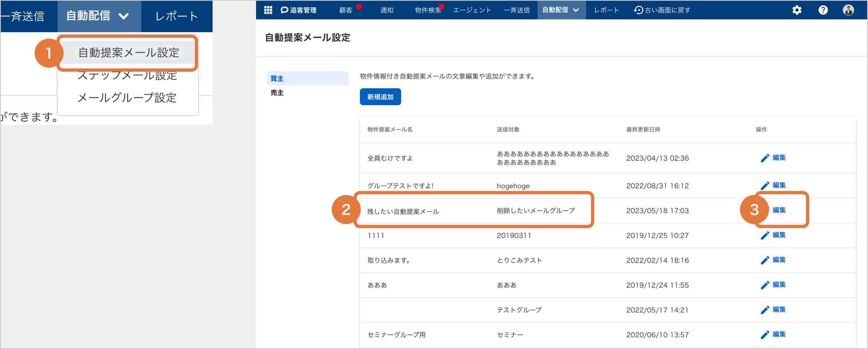The image size is (868, 349).
Task: Open 一斉送信 tab in right navigation bar
Action: (x=516, y=10)
